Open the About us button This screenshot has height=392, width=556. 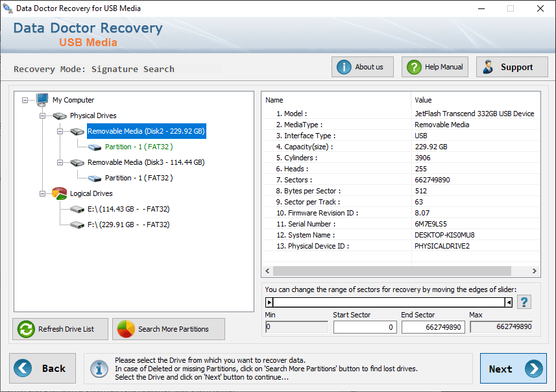click(363, 67)
